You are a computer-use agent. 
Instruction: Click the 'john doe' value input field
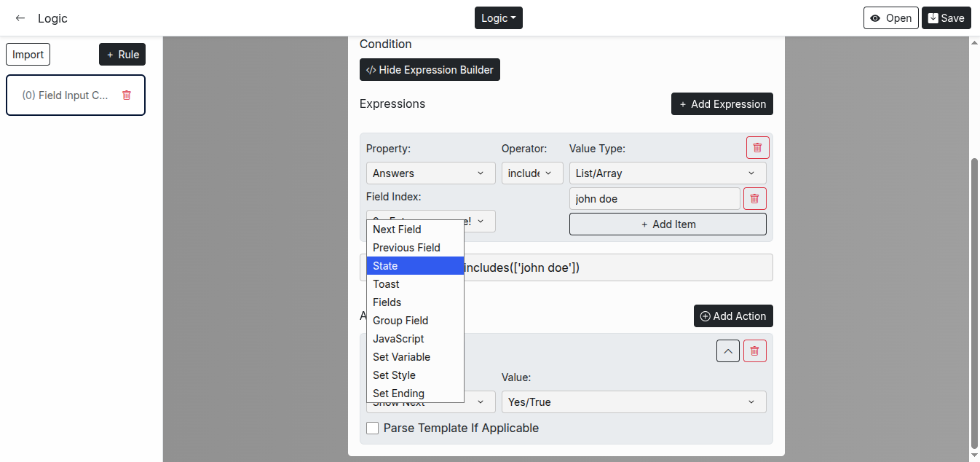[654, 199]
